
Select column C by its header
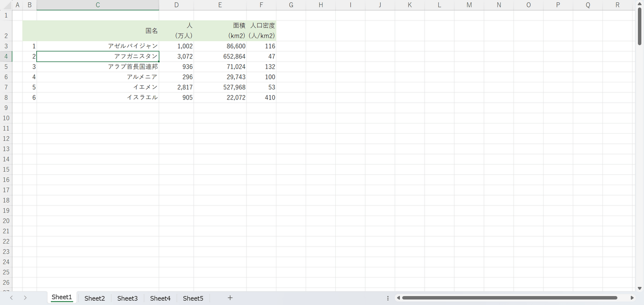pos(98,5)
